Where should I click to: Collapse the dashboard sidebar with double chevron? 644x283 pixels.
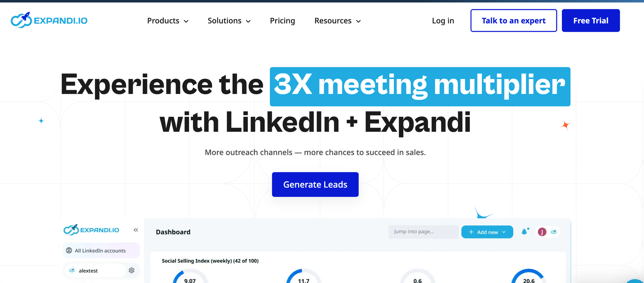coord(136,230)
